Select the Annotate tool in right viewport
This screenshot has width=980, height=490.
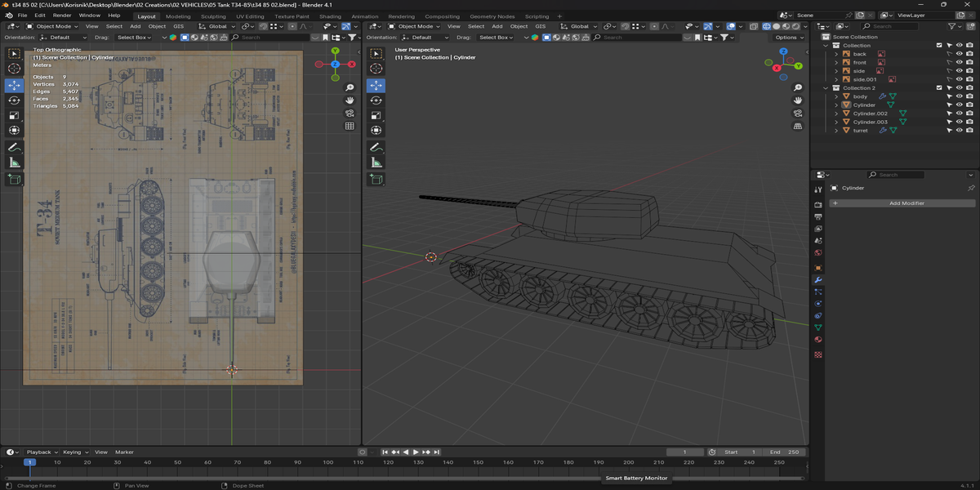coord(376,147)
